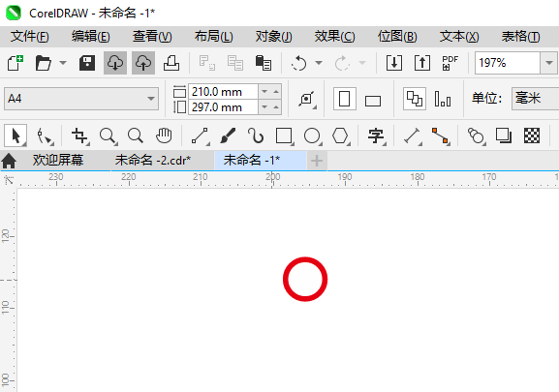
Task: Click the 197% zoom level field
Action: pyautogui.click(x=508, y=63)
